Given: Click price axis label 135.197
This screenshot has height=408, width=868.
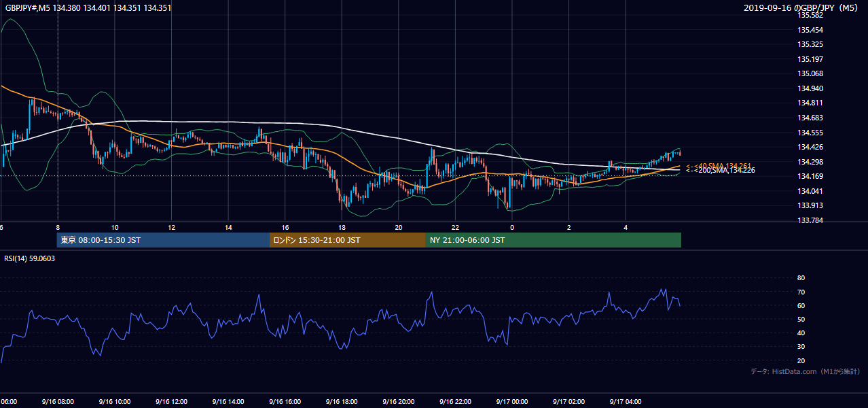Looking at the screenshot, I should click(811, 59).
